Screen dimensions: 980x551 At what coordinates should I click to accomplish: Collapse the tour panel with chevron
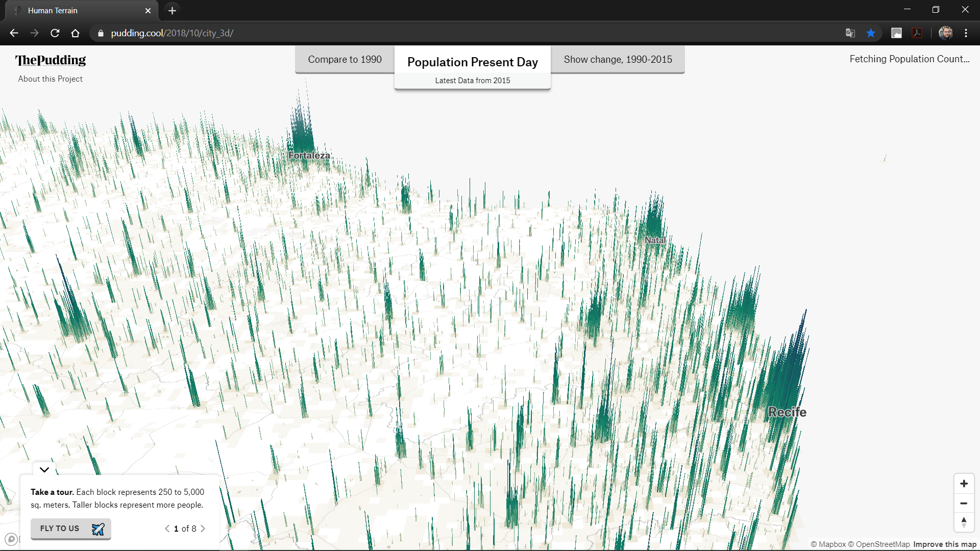[x=44, y=469]
